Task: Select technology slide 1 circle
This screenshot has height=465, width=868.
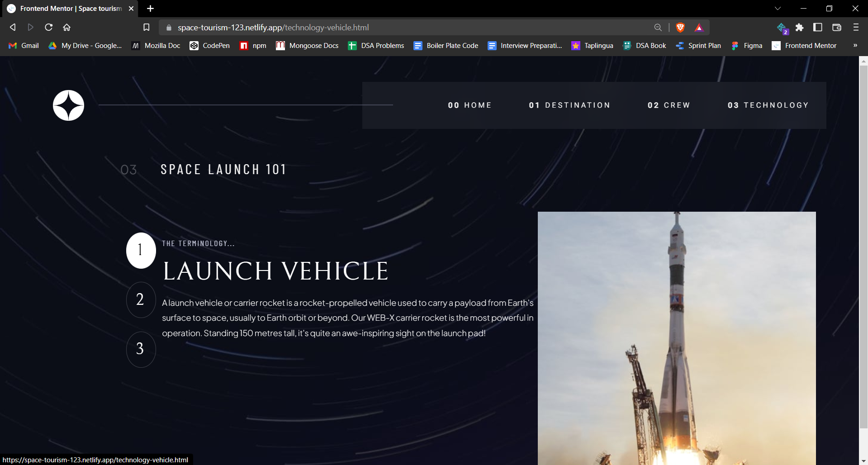Action: 141,251
